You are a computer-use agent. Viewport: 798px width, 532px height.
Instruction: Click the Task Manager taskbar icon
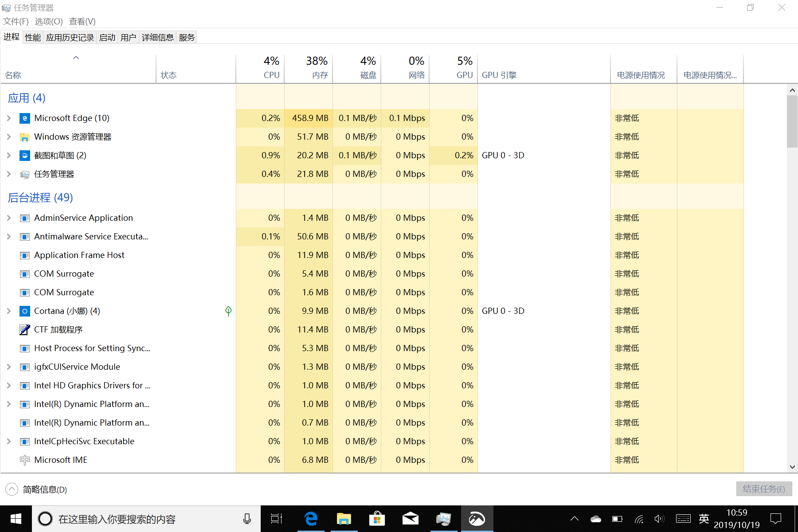coord(443,519)
